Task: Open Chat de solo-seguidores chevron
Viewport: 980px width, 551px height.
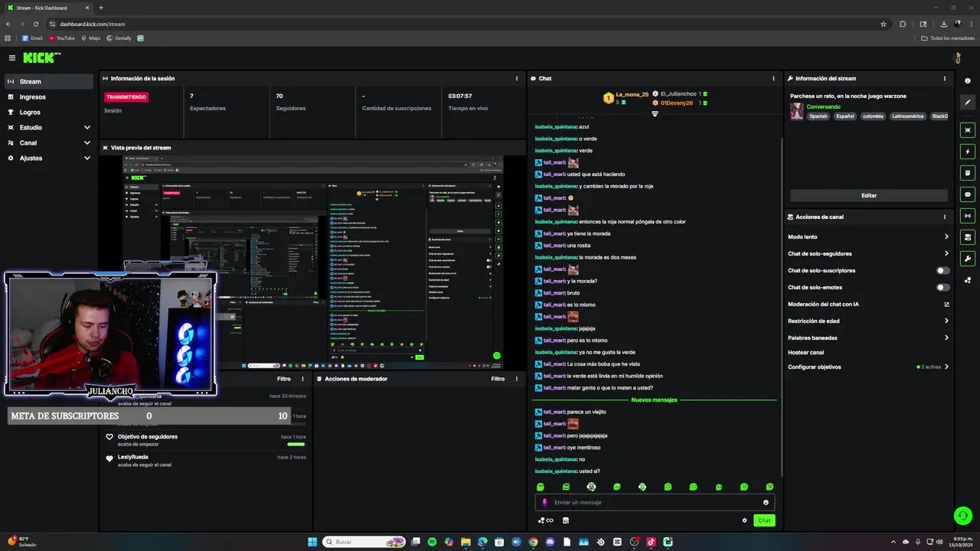Action: (x=946, y=253)
